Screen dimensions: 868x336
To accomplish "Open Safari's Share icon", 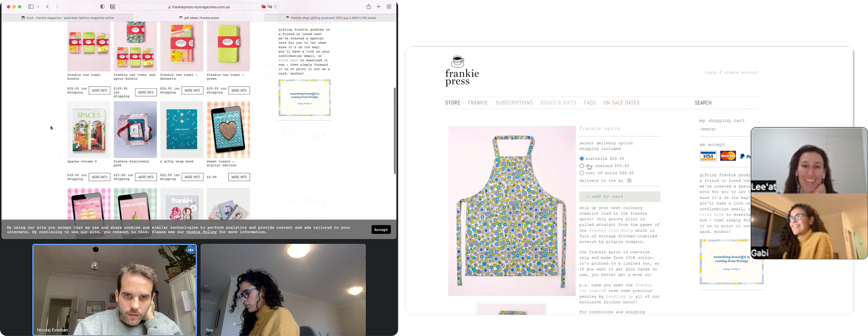I will tap(369, 7).
